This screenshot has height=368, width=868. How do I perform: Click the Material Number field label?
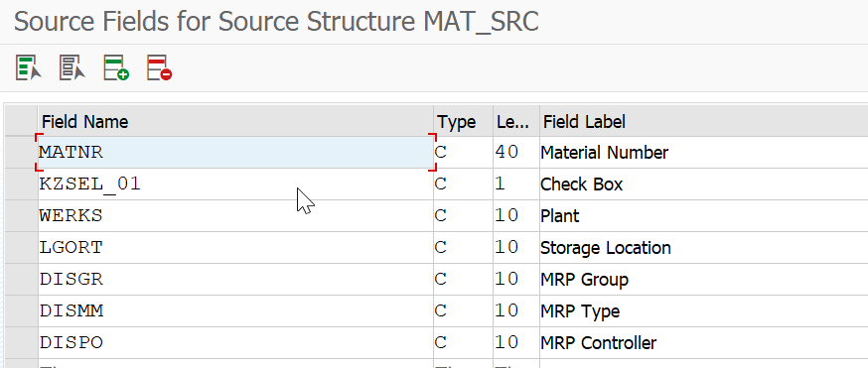tap(605, 153)
